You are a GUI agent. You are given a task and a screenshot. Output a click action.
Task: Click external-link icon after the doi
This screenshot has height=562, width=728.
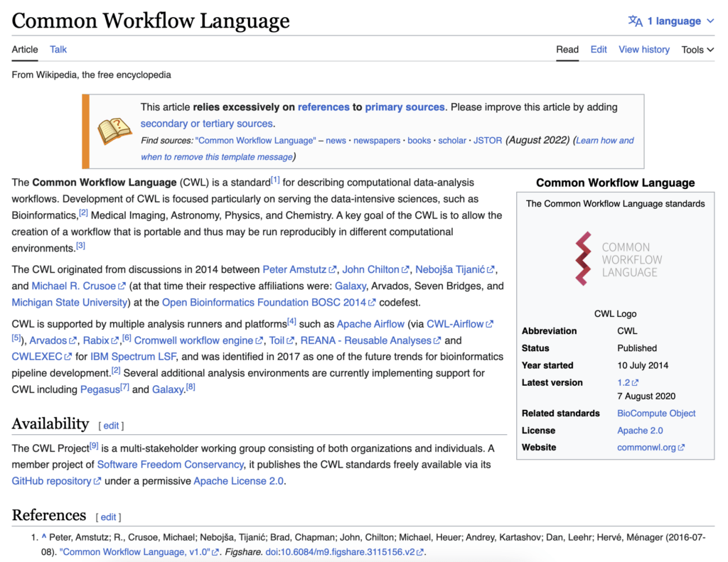[419, 552]
